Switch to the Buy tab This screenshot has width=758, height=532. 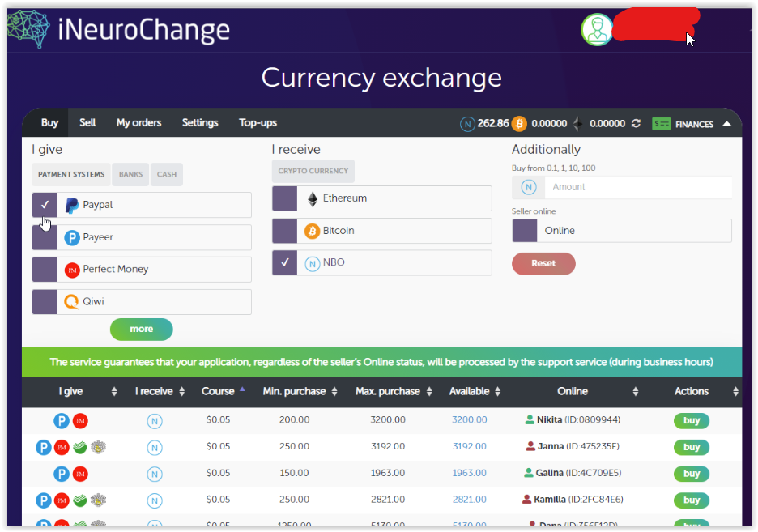pyautogui.click(x=49, y=123)
